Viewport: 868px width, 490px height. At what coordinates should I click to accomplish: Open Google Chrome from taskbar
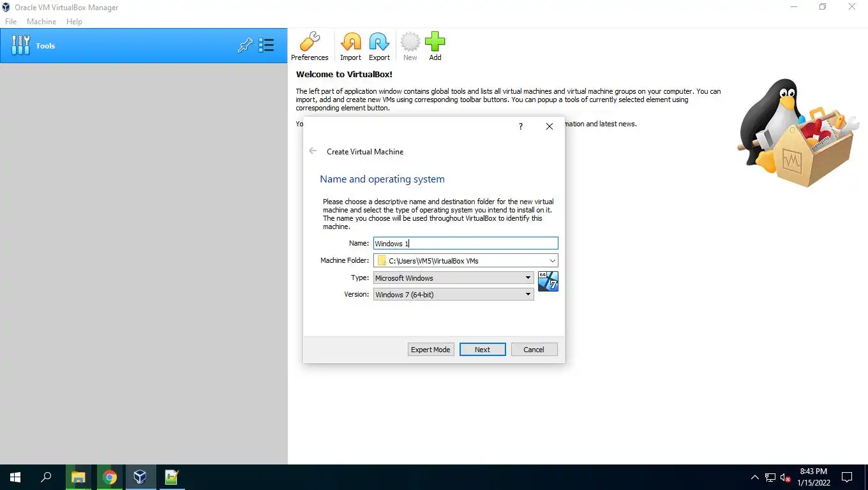pos(109,477)
